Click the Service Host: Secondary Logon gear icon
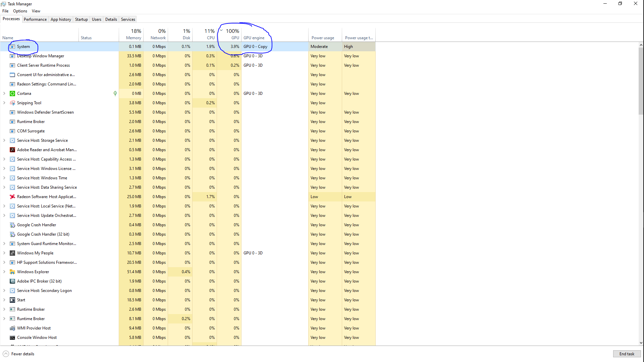Image resolution: width=644 pixels, height=362 pixels. [x=12, y=291]
